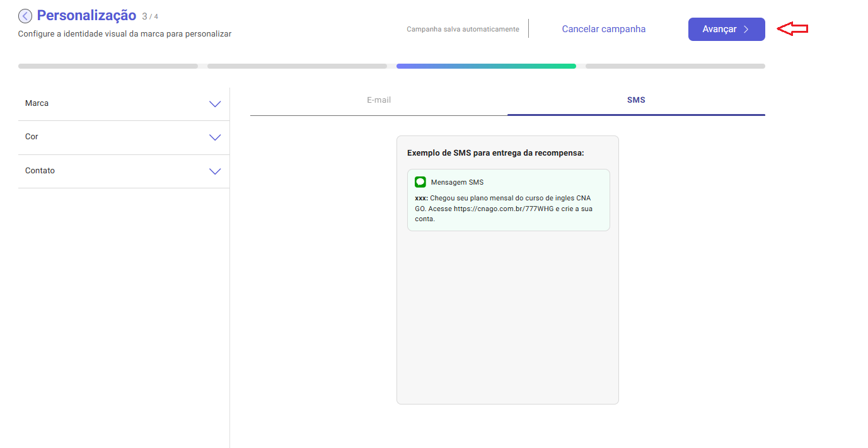This screenshot has height=448, width=868.
Task: Click the cnago.com.br URL in the SMS
Action: (504, 209)
